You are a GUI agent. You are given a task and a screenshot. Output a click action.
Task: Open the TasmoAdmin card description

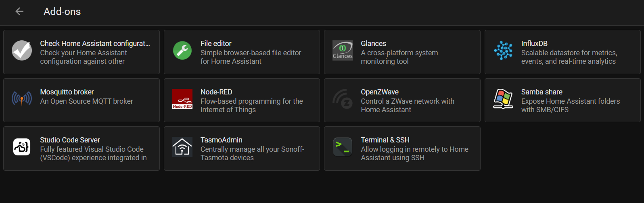[252, 153]
